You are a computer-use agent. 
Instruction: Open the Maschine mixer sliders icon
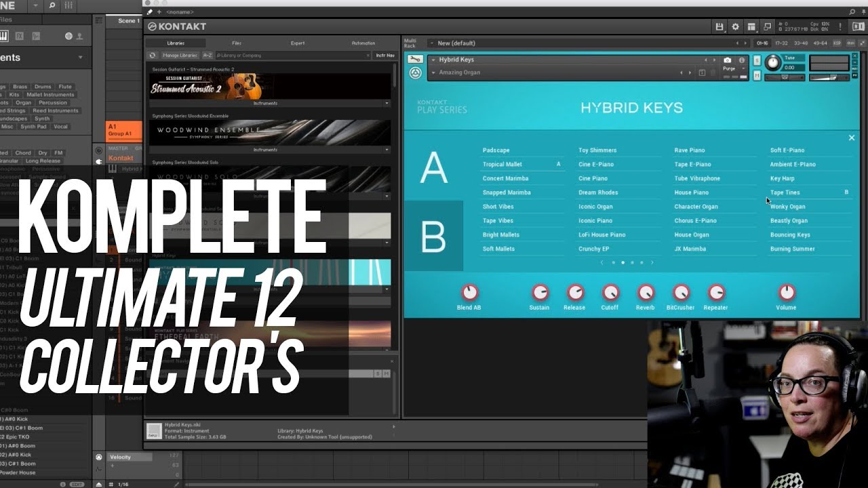[69, 5]
